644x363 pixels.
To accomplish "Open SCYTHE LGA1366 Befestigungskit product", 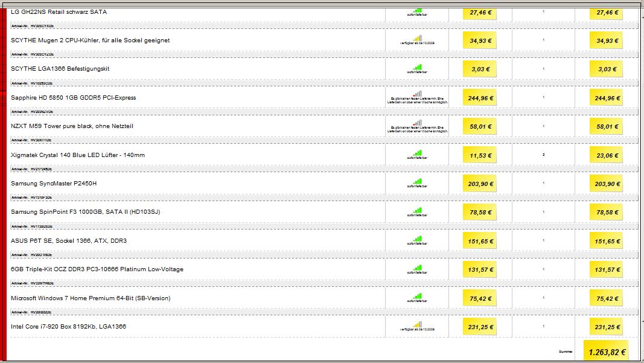I will coord(60,69).
